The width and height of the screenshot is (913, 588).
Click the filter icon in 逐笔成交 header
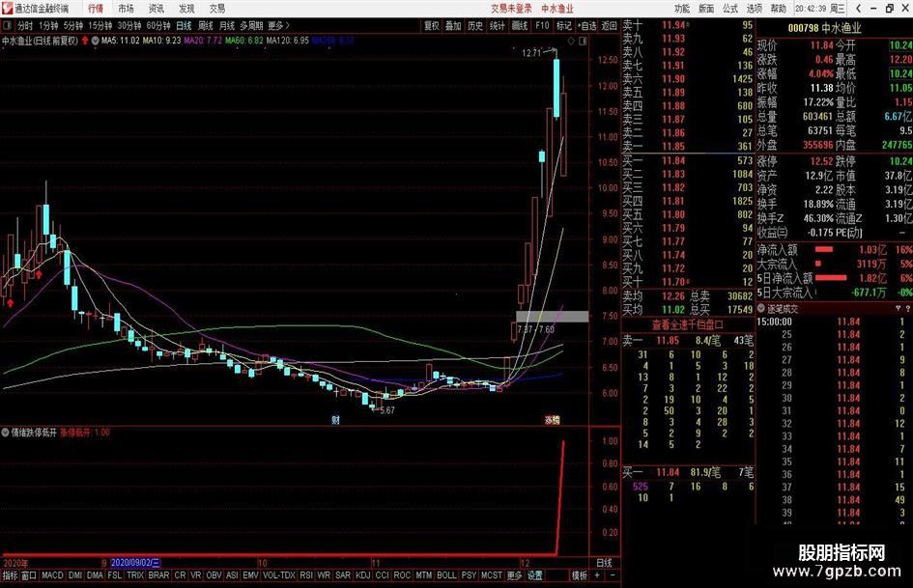898,309
